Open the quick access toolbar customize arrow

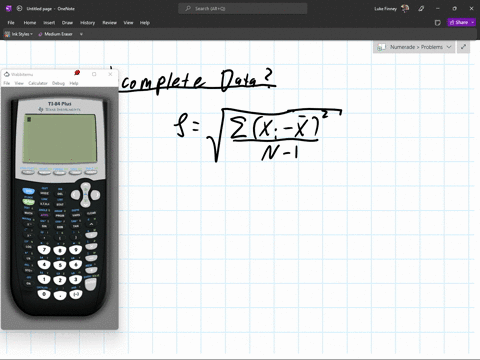coord(81,34)
